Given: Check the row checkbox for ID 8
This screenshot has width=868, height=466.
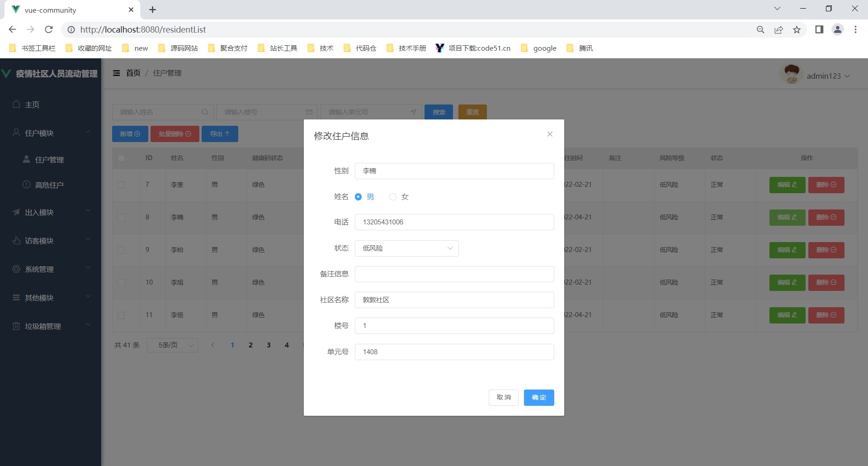Looking at the screenshot, I should pyautogui.click(x=121, y=218).
